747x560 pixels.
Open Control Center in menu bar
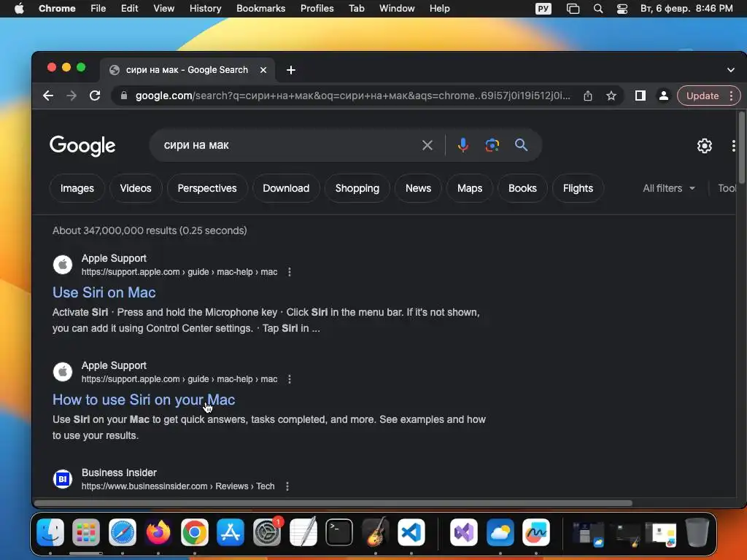(622, 9)
